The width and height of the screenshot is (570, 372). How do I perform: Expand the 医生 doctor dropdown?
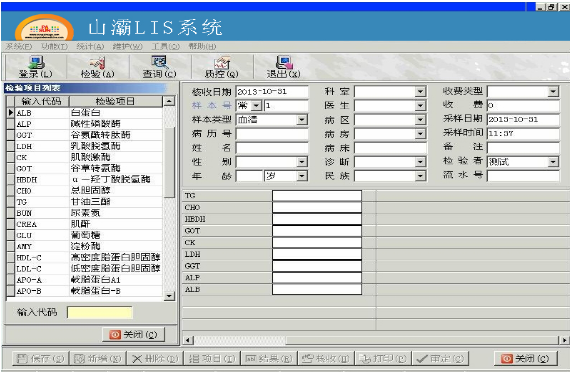tap(420, 105)
